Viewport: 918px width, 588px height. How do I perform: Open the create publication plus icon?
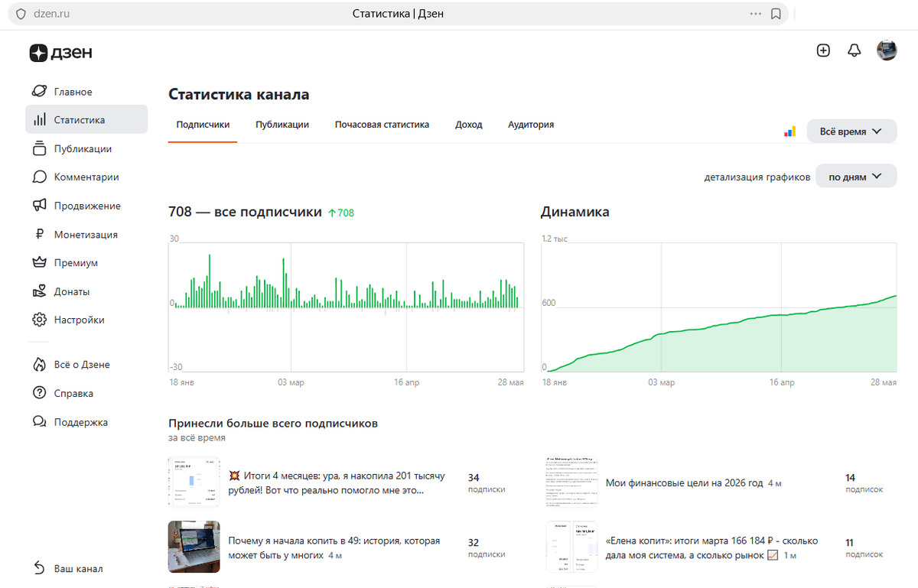coord(823,50)
